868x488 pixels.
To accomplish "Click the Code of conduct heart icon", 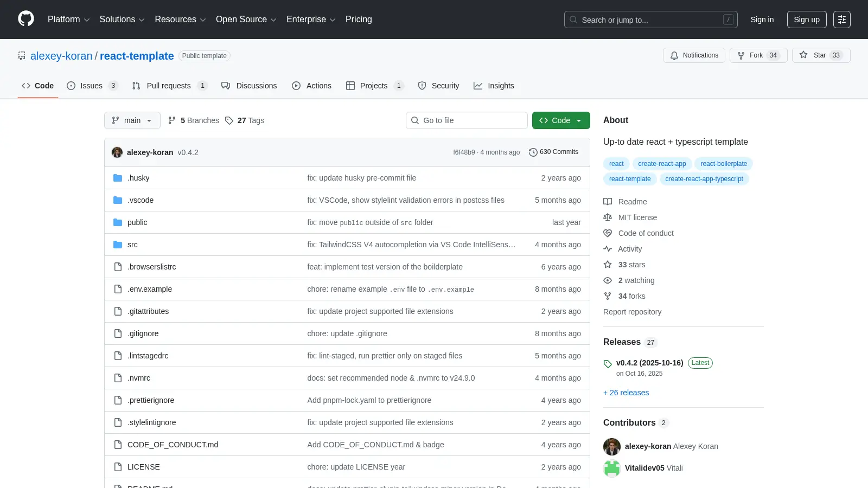I will point(608,233).
